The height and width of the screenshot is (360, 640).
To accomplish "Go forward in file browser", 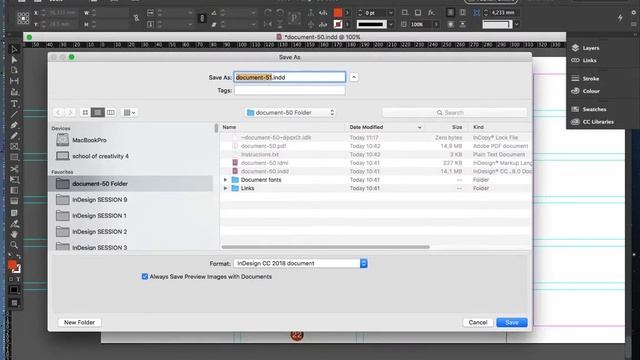I will (70, 112).
